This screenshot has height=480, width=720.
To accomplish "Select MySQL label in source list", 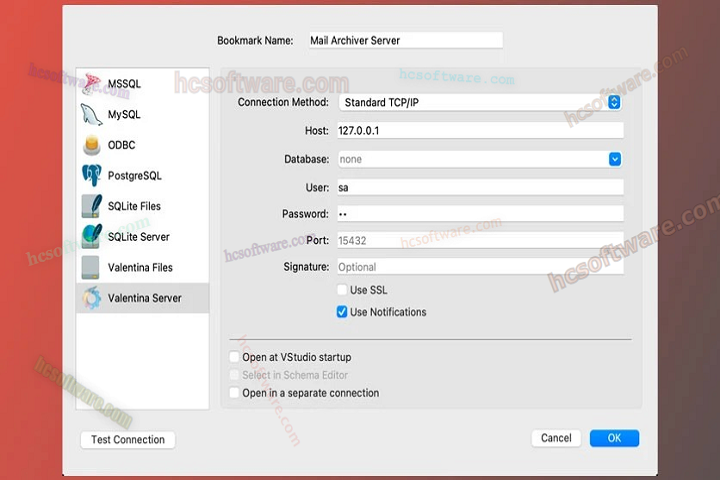I will 124,114.
